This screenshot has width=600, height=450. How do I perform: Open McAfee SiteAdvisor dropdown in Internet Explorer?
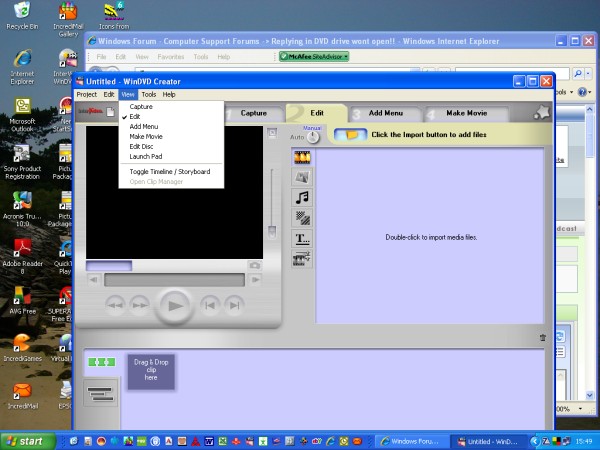(314, 57)
